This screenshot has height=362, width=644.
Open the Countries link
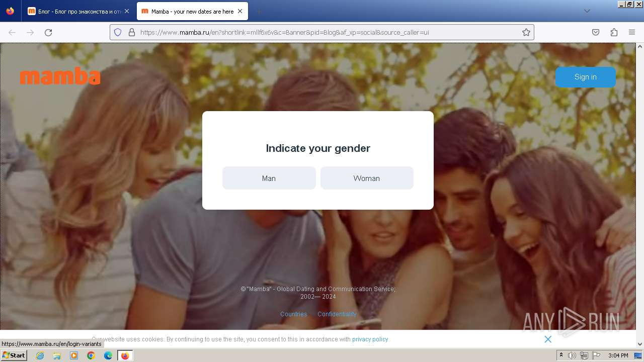tap(294, 314)
